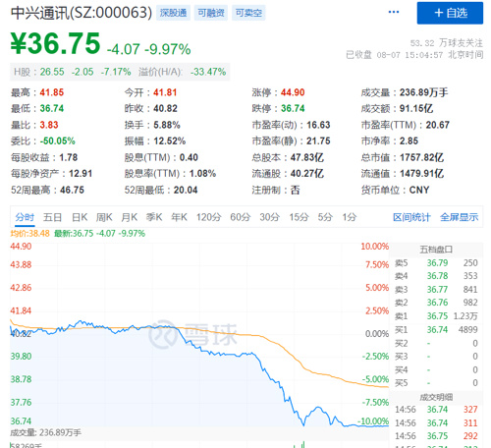Viewport: 491px width, 448px height.
Task: Click the 14:56 trade with volume 327
Action: 436,410
